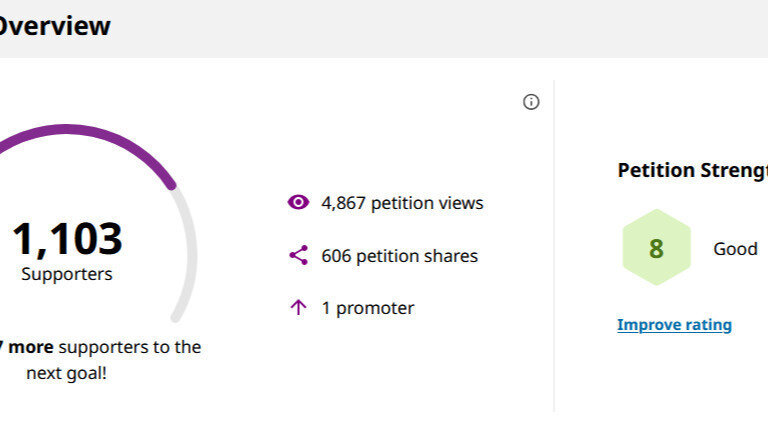Click the Good rating label

click(x=735, y=249)
